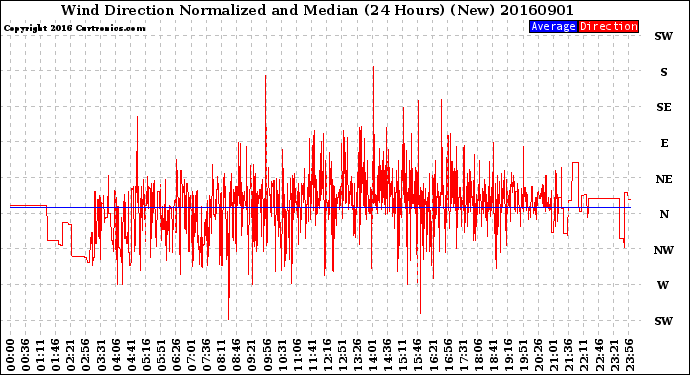
Task: Click the 05:51 time axis label
Action: click(161, 355)
